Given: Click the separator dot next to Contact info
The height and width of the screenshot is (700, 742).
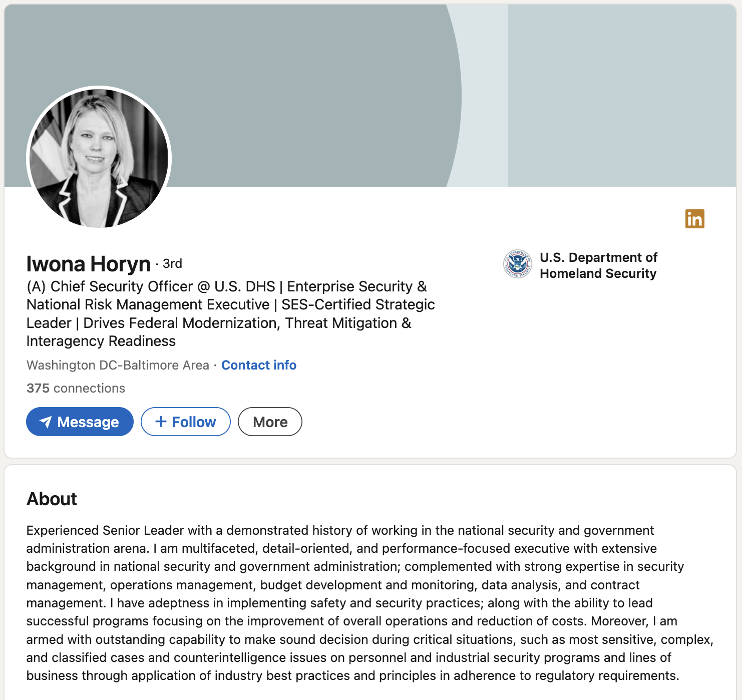Looking at the screenshot, I should [x=214, y=365].
